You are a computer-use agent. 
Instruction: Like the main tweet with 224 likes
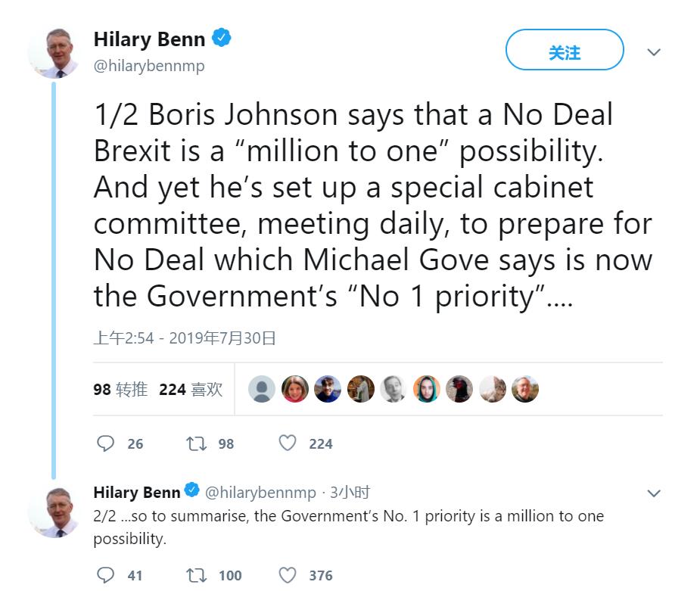tap(288, 443)
